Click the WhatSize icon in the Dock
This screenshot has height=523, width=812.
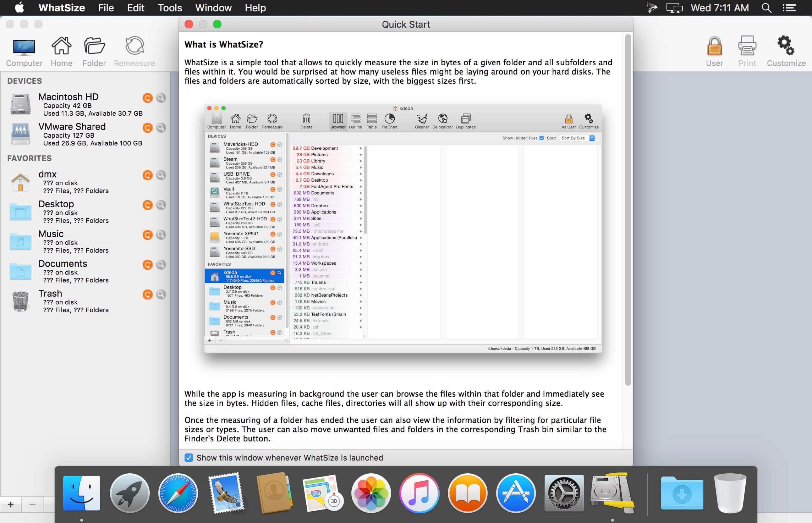(x=613, y=493)
